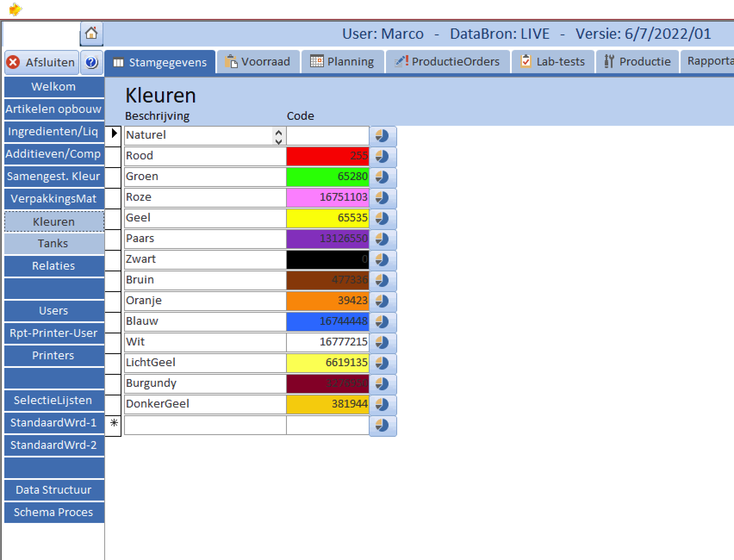Open color picker for Rood row
The height and width of the screenshot is (560, 734).
coord(383,156)
